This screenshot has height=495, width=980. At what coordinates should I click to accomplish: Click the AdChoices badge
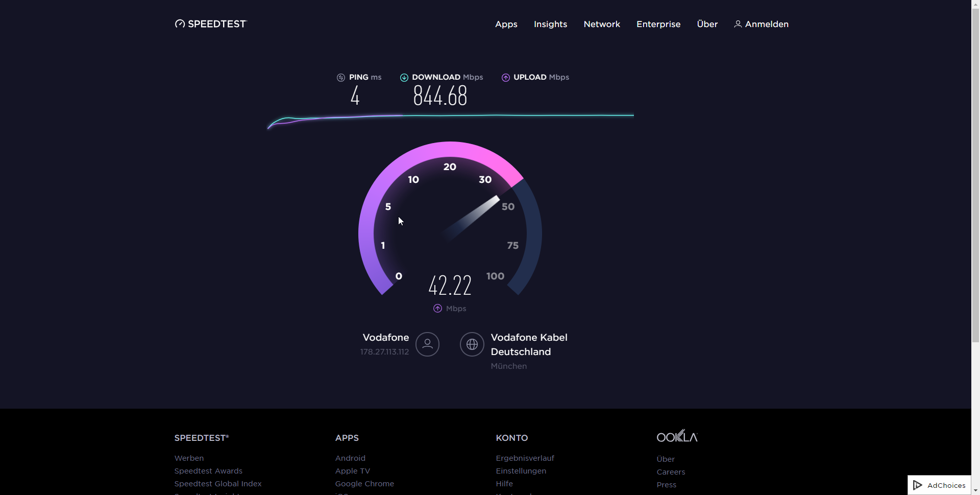(x=939, y=485)
